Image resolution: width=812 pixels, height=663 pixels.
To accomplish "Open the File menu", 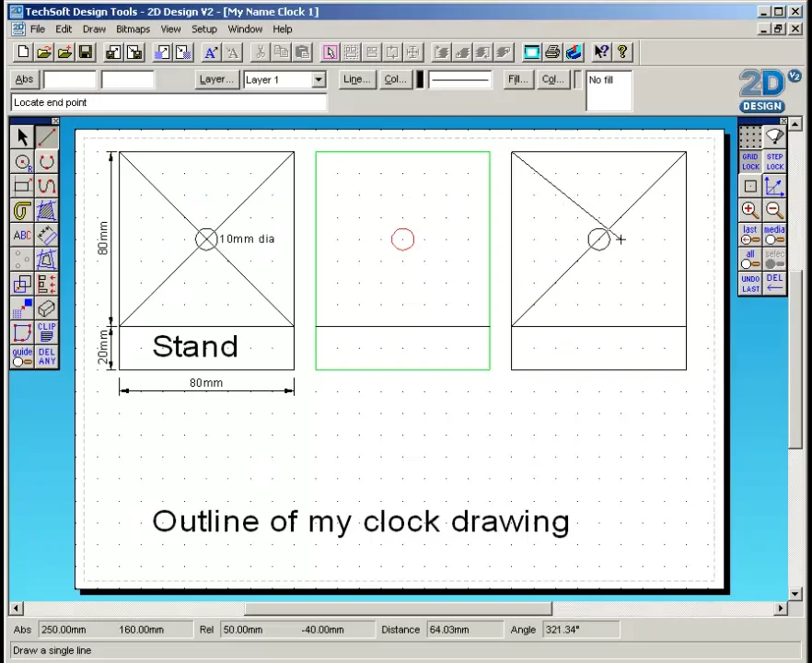I will (37, 29).
